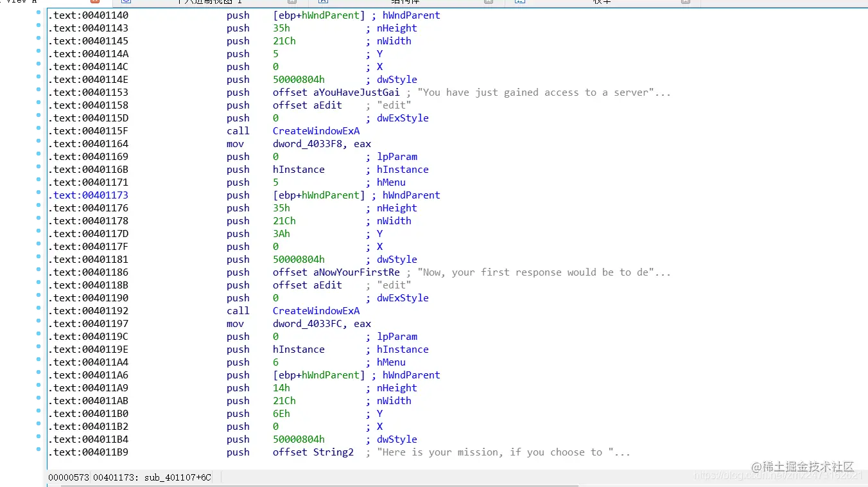
Task: Toggle breakpoint dot beside address 00401197
Action: (39, 321)
